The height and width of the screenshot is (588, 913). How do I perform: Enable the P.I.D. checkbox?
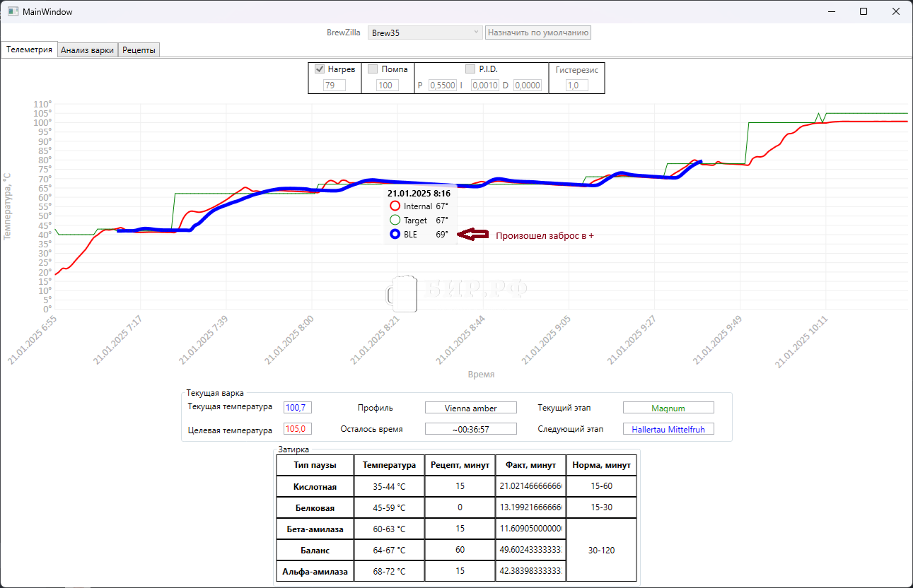click(x=470, y=69)
